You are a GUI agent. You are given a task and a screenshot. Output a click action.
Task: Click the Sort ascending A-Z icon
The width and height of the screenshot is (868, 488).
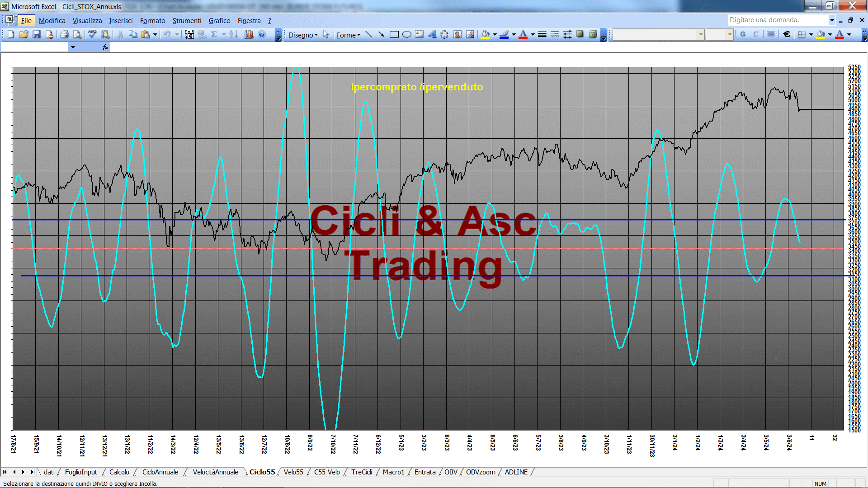[233, 34]
